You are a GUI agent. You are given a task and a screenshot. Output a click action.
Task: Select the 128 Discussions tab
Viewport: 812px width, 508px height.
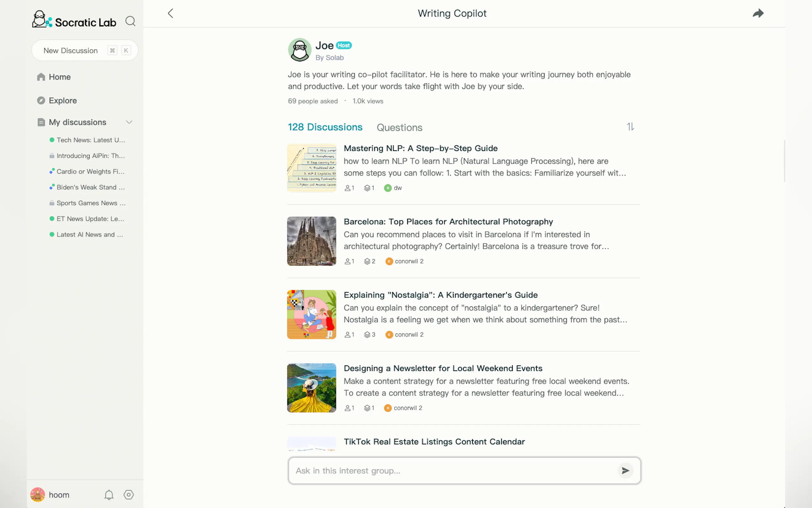tap(325, 127)
